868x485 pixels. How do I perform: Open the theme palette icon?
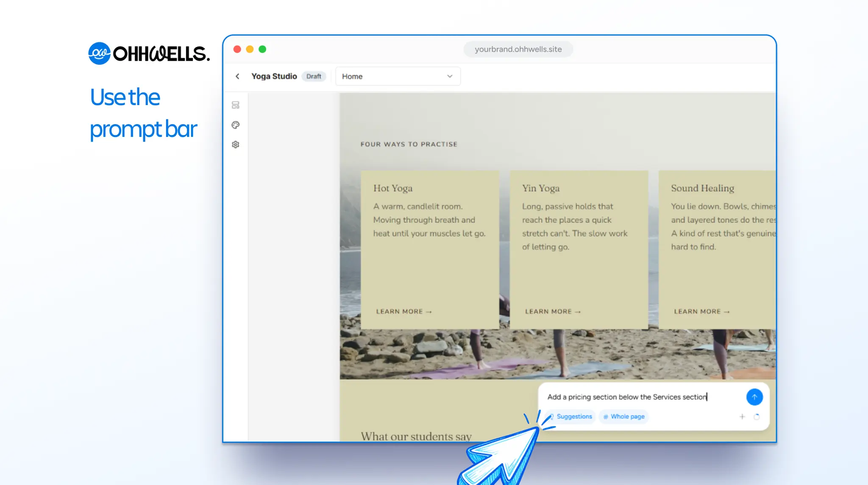point(236,125)
